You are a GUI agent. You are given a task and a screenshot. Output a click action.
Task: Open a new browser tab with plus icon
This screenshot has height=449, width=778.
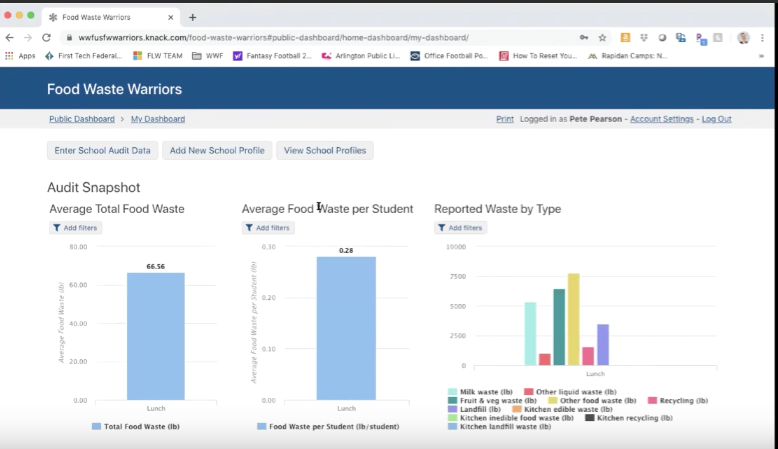tap(192, 17)
